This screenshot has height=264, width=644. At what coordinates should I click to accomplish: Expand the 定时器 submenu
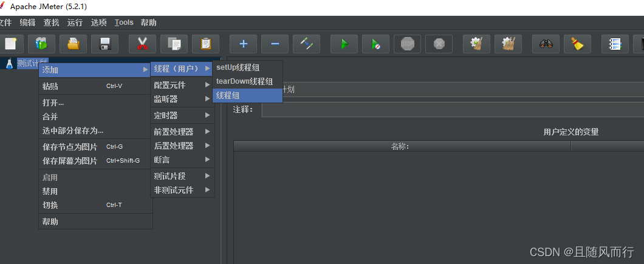click(182, 115)
